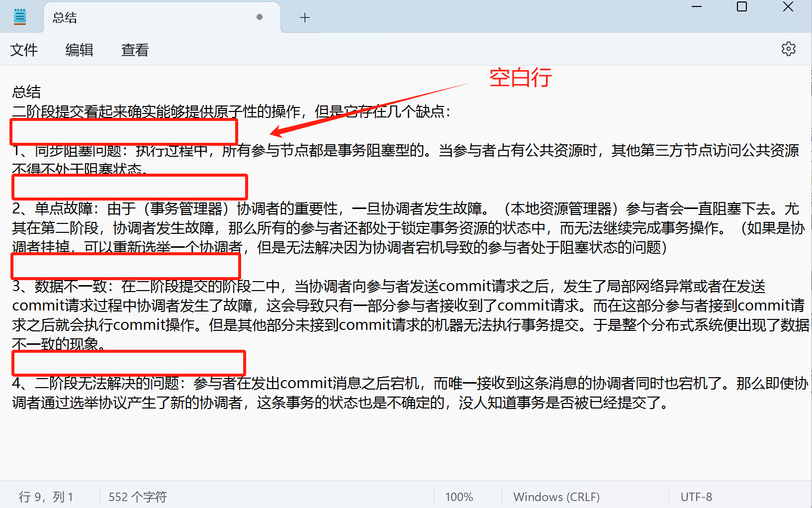
Task: Click the first highlighted blank line
Action: coord(123,131)
